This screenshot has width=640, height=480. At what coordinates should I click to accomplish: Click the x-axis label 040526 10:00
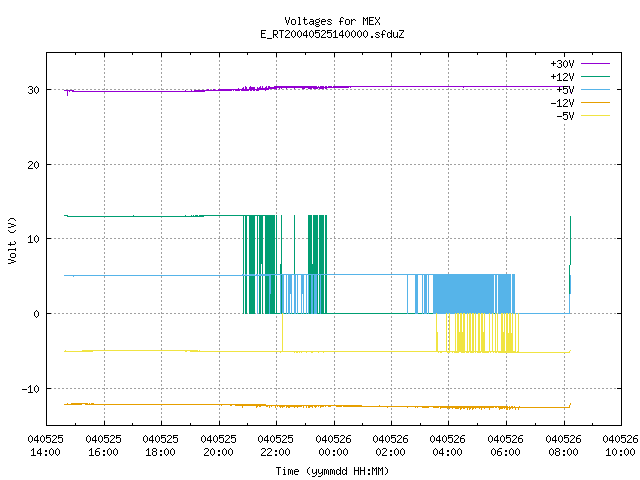[x=620, y=446]
